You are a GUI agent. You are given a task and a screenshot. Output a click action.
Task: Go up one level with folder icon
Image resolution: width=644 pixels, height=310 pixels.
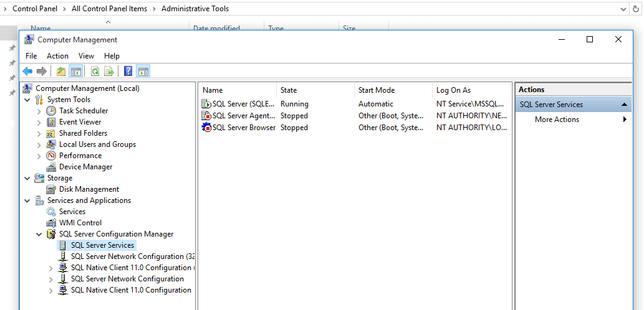click(61, 72)
